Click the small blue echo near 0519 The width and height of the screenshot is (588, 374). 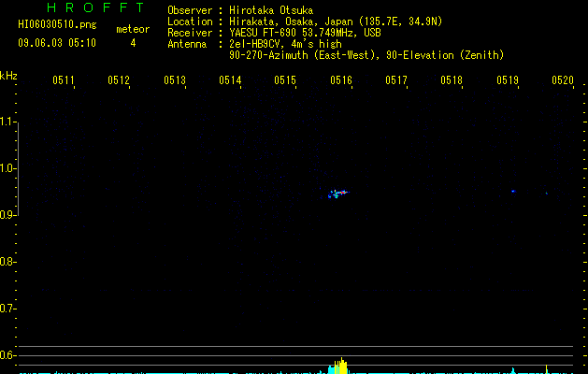[513, 192]
